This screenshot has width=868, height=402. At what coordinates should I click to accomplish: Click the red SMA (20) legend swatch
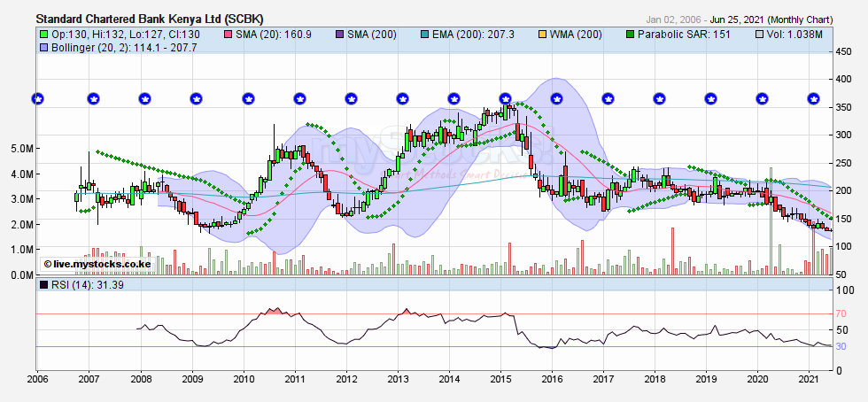(x=229, y=34)
